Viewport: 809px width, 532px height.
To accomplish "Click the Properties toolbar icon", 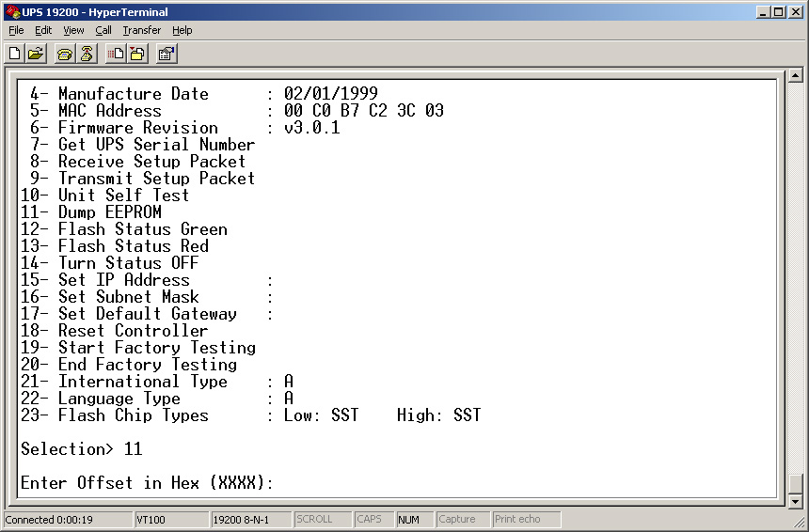I will click(x=167, y=54).
